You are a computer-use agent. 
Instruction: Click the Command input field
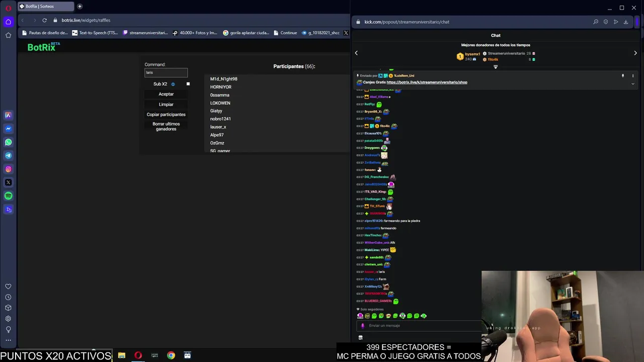coord(166,72)
